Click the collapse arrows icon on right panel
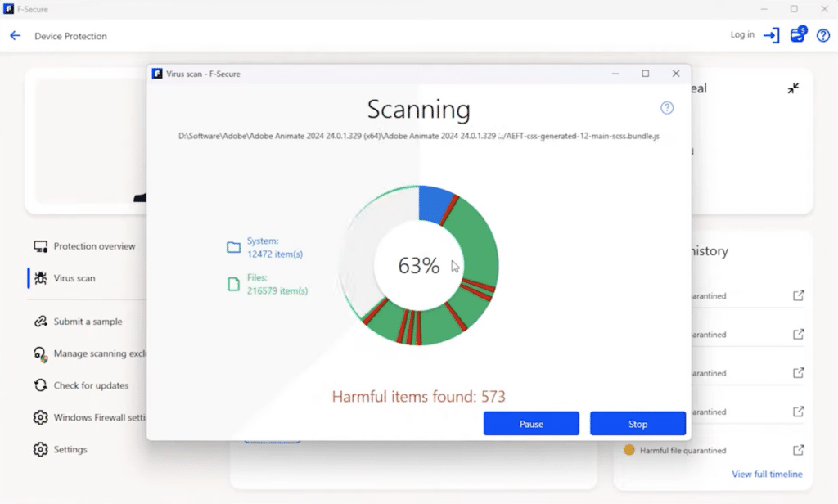Viewport: 838px width, 504px height. (793, 88)
